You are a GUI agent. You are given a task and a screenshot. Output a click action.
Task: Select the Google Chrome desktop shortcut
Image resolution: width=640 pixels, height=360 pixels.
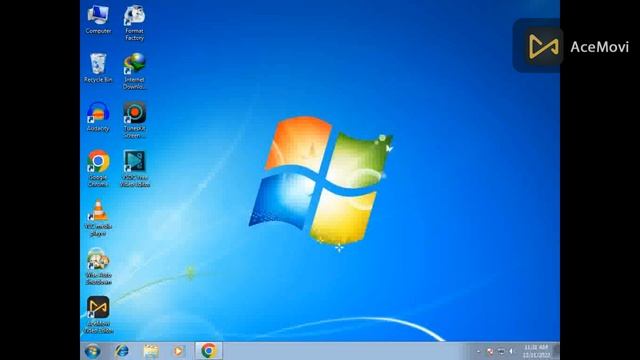(x=98, y=169)
